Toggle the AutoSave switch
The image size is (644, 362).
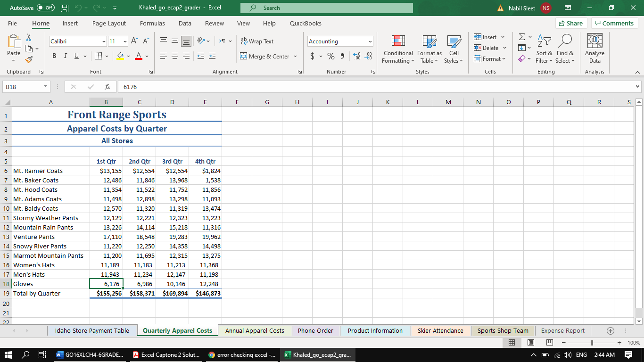[45, 8]
